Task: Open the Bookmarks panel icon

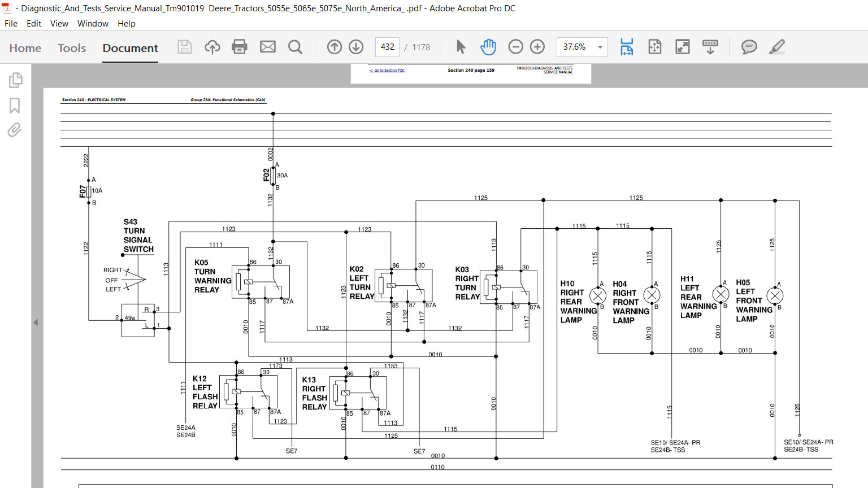Action: click(15, 106)
